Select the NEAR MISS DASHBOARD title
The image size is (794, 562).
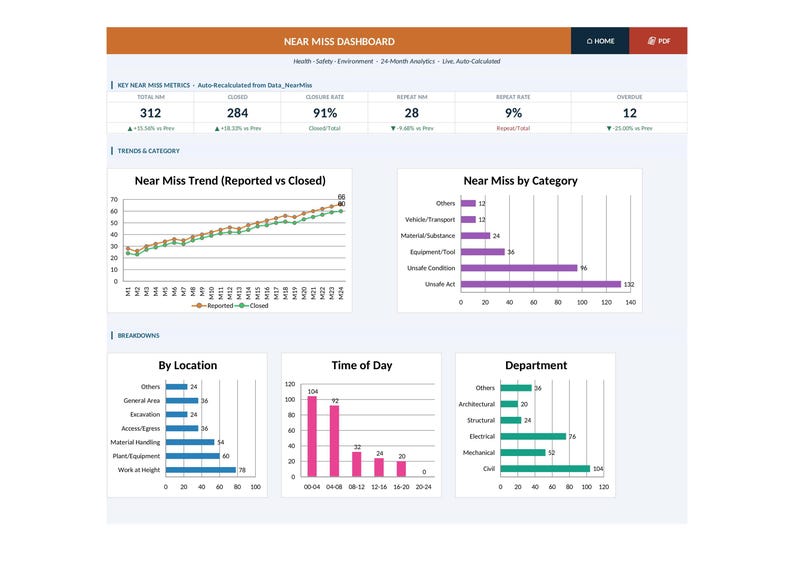339,42
